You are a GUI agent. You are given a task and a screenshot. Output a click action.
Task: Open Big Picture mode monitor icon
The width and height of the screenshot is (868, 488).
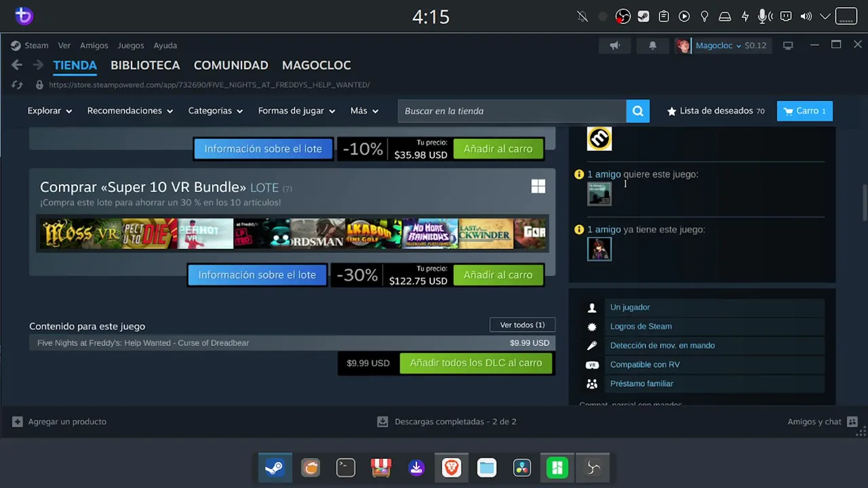click(x=788, y=45)
